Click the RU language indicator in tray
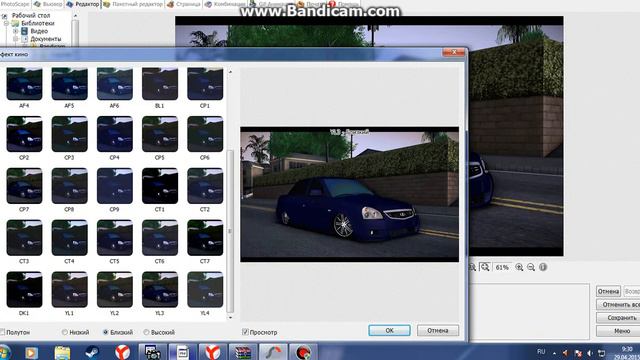 tap(541, 352)
